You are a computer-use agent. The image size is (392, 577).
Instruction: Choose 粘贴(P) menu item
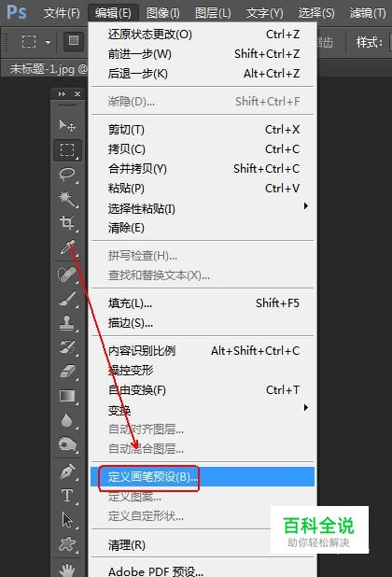tap(203, 189)
